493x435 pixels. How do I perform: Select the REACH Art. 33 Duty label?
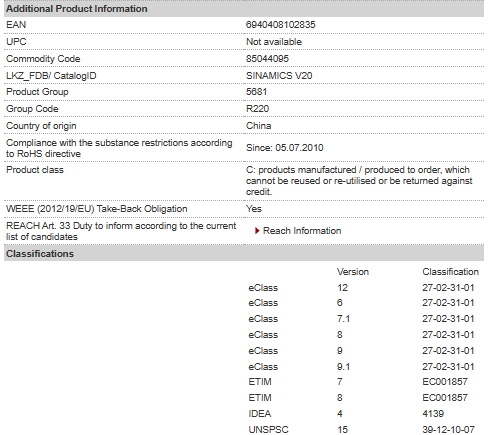(121, 231)
